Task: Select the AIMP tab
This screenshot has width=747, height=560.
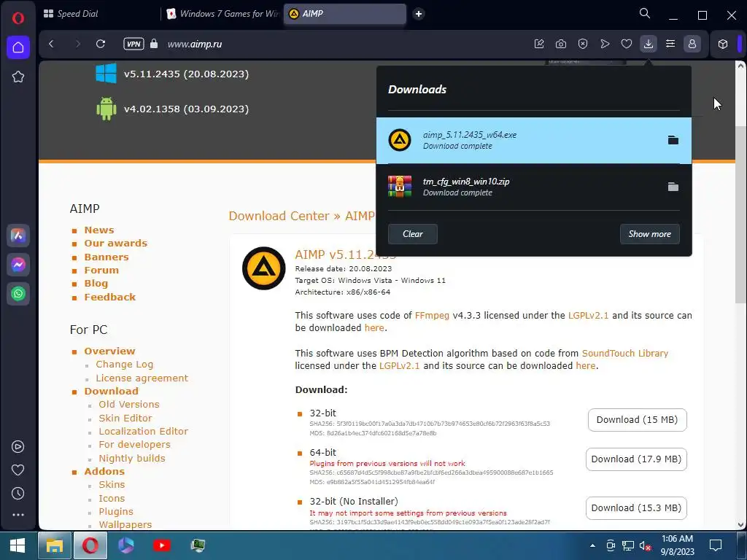Action: [x=345, y=14]
